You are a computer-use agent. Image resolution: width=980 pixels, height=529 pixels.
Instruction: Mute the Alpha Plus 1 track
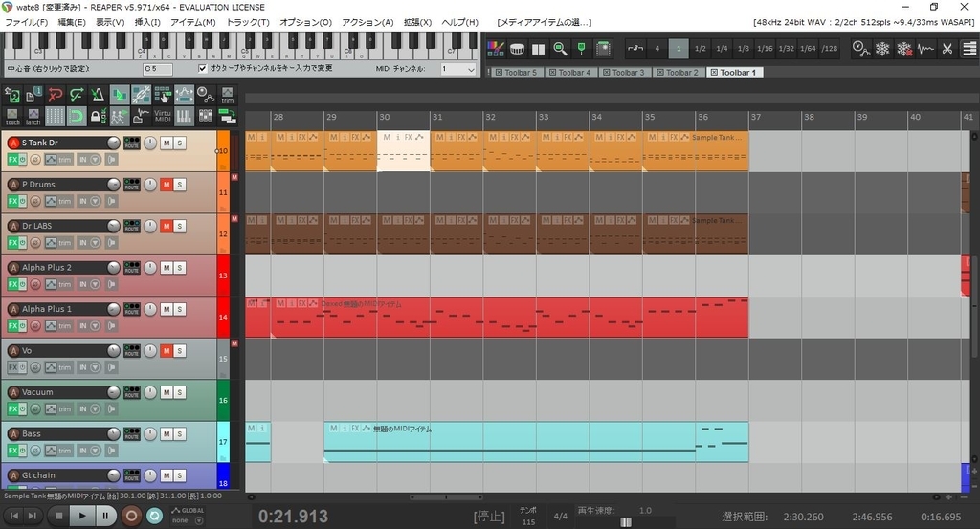coord(167,309)
